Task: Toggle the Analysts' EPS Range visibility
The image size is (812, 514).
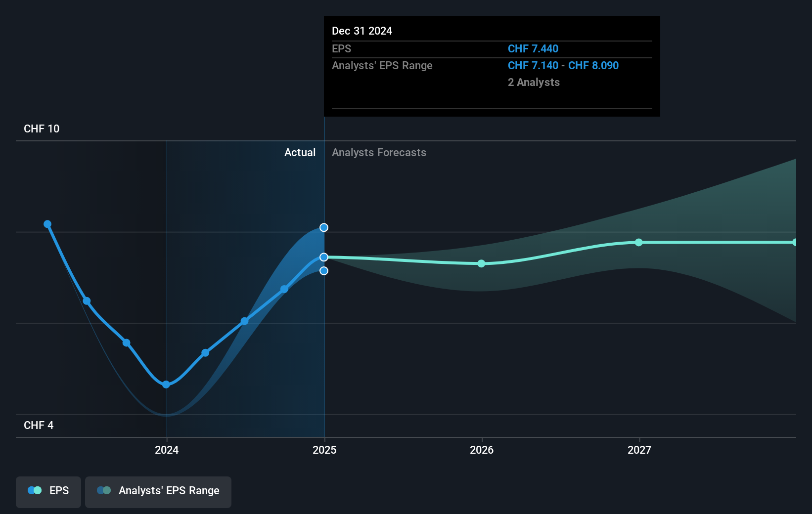Action: click(158, 492)
